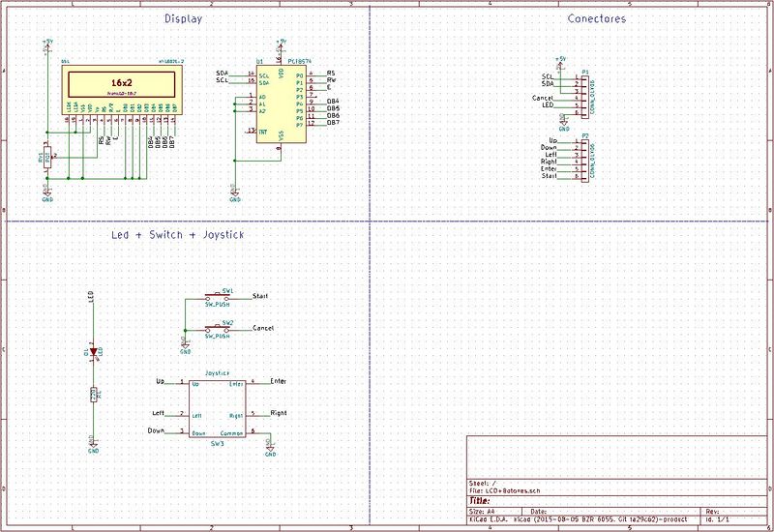Click the GND symbol at joystick Common pin

pos(270,448)
